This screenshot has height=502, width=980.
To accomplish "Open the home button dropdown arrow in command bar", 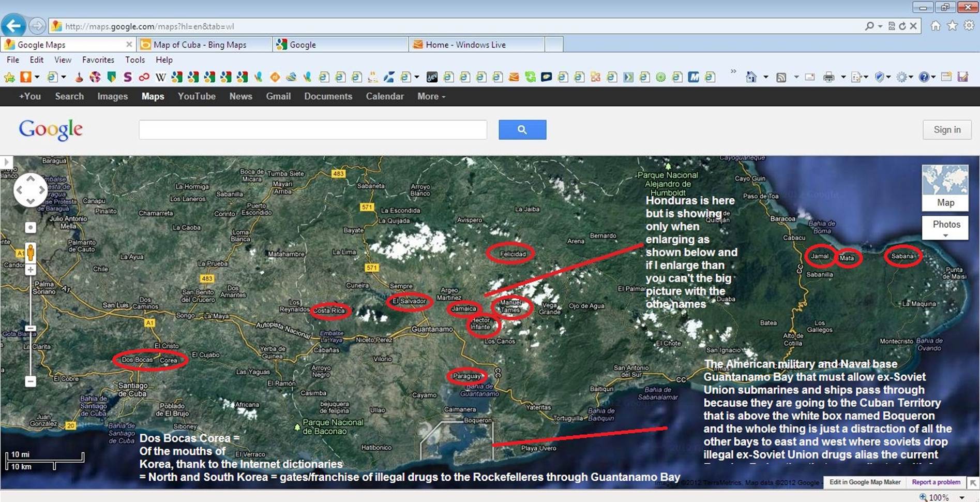I will (766, 78).
